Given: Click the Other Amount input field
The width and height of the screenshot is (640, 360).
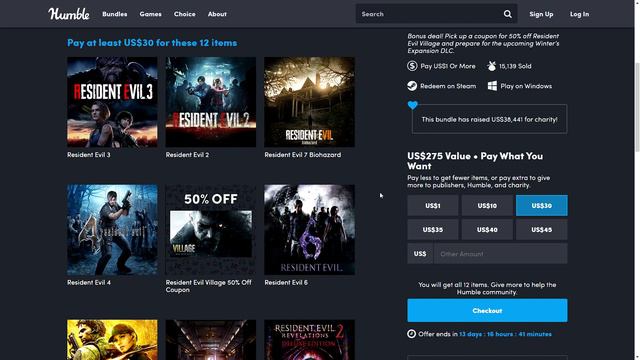Looking at the screenshot, I should [x=500, y=253].
